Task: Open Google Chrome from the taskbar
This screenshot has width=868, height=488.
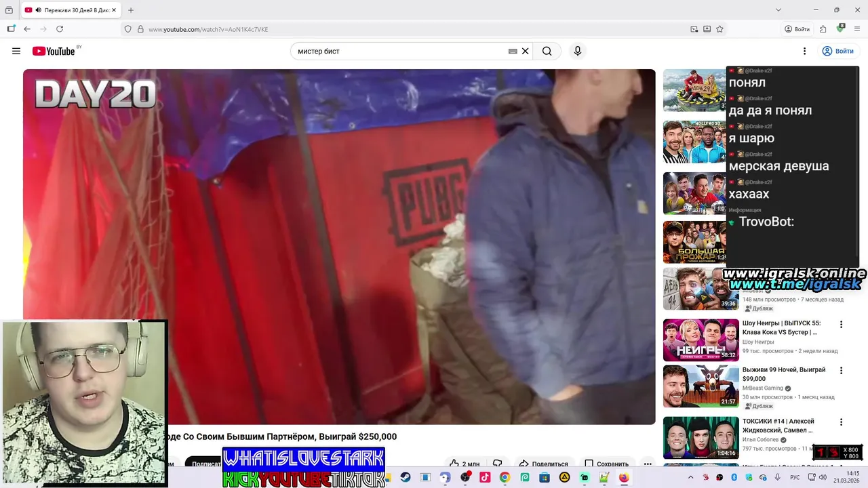Action: click(505, 477)
